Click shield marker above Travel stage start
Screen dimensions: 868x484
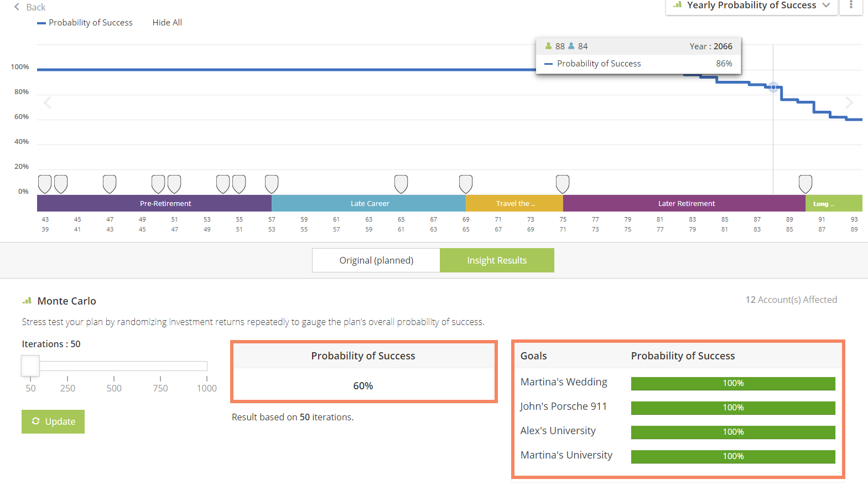(x=466, y=184)
